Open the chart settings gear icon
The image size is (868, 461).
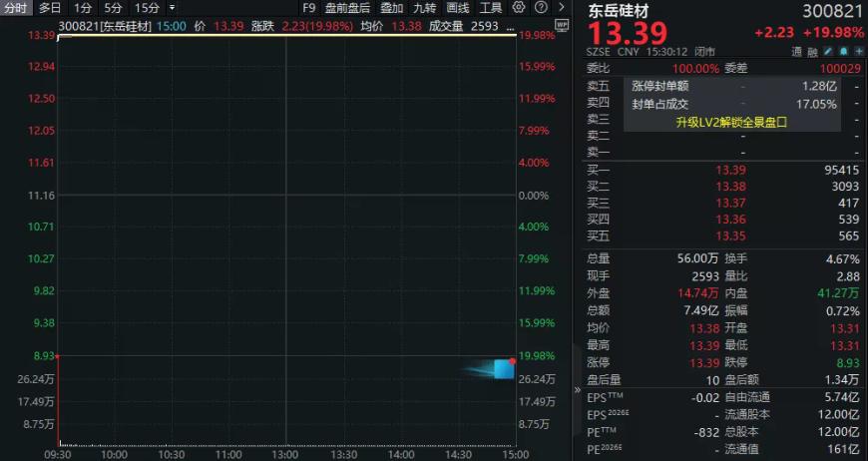tap(518, 7)
